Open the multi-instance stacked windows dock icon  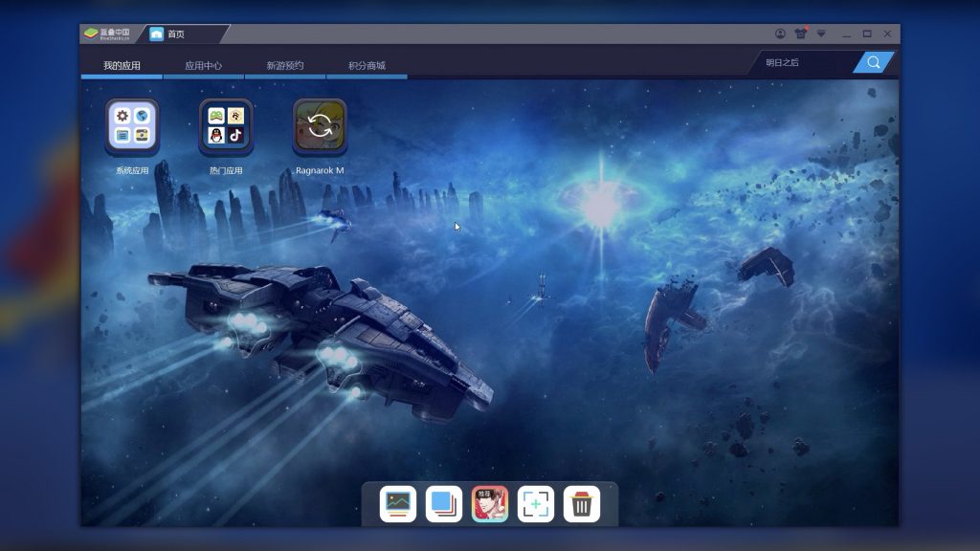(444, 503)
